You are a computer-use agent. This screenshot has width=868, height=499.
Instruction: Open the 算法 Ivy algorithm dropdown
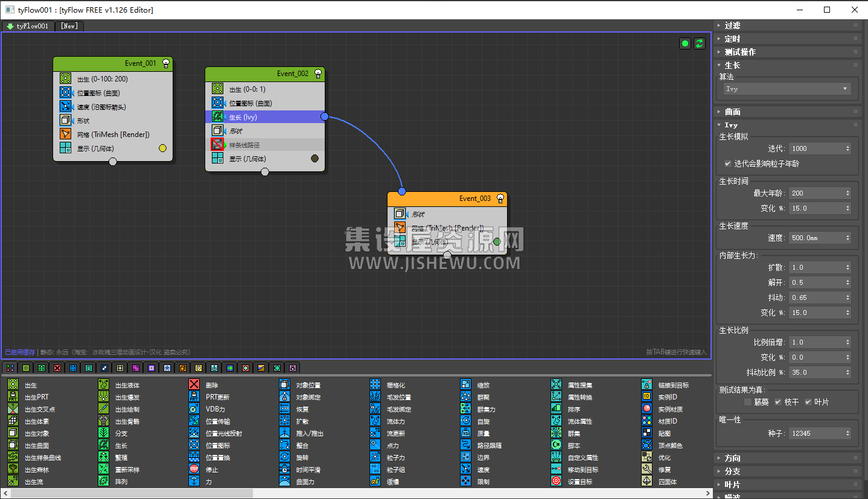[x=787, y=89]
